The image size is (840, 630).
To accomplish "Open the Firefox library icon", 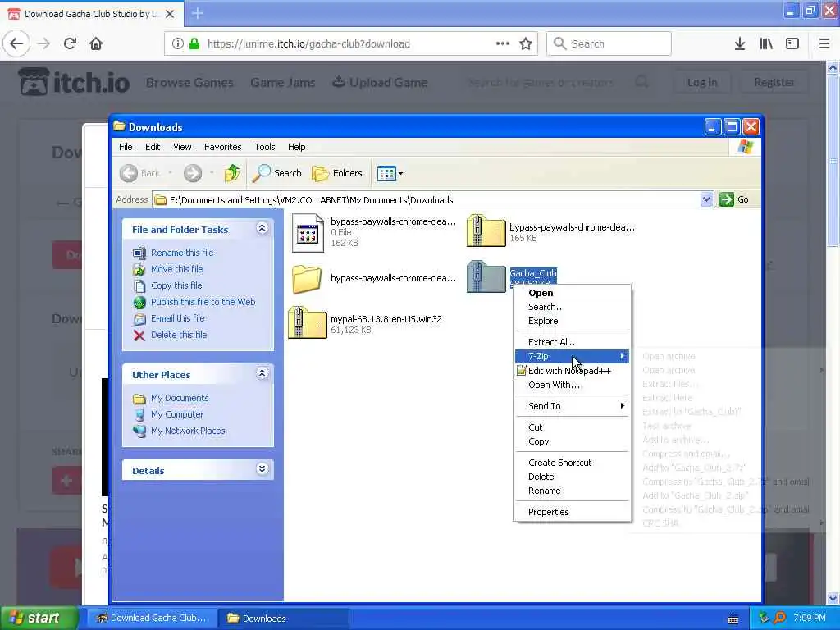I will tap(766, 43).
